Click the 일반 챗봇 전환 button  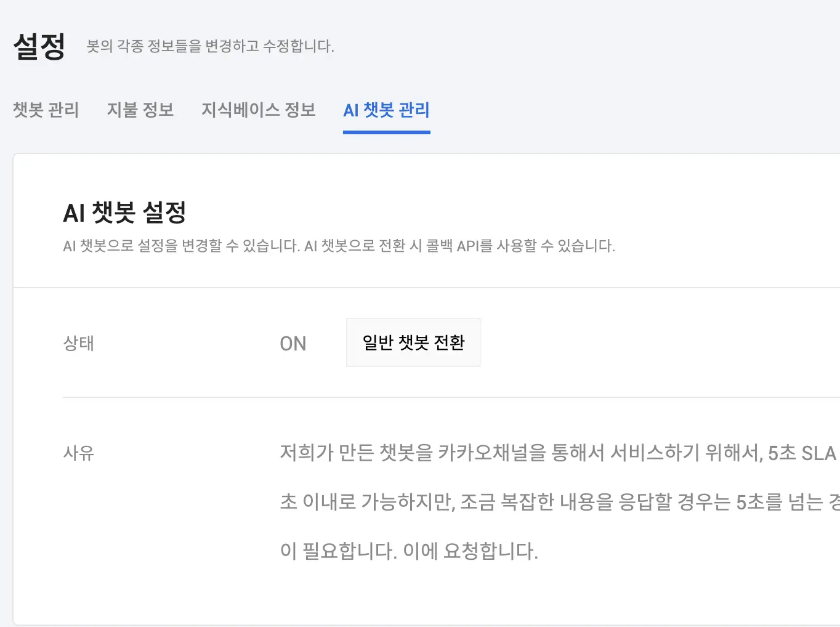413,342
